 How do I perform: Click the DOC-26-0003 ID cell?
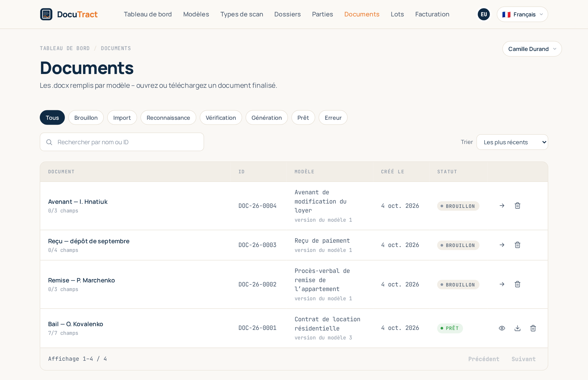(x=257, y=245)
